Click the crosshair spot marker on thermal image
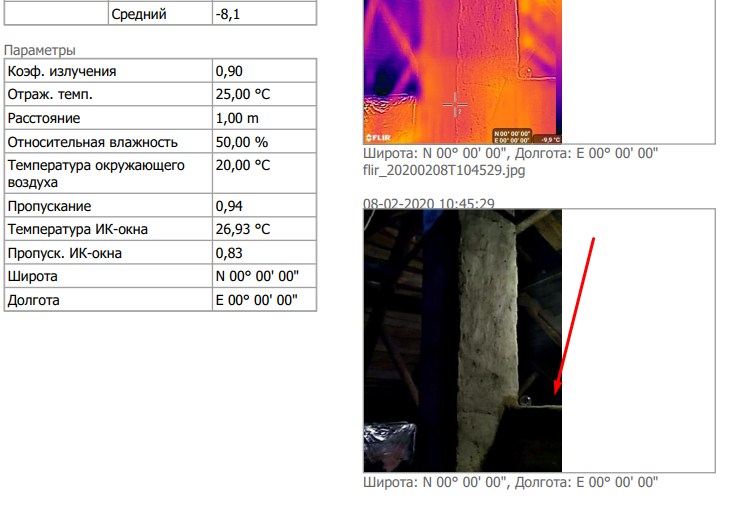 click(455, 105)
